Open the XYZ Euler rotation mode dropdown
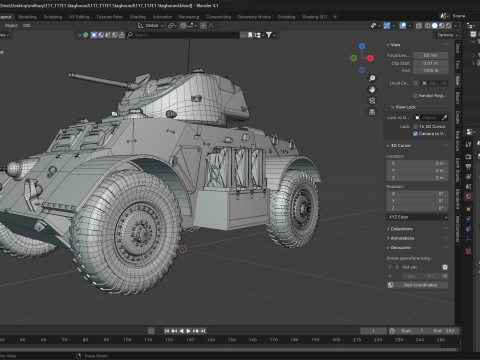 pyautogui.click(x=417, y=217)
